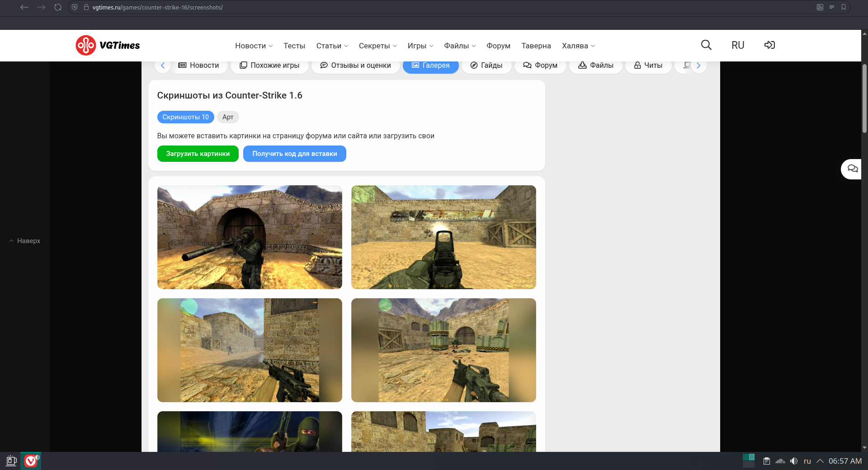The height and width of the screenshot is (470, 868).
Task: Click Получить код для вставки button
Action: pos(295,154)
